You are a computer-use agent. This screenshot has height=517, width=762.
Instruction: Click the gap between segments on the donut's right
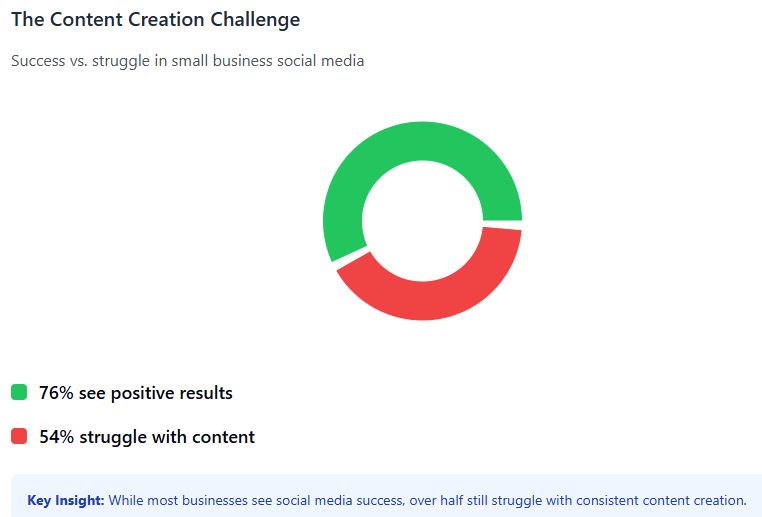[x=502, y=224]
